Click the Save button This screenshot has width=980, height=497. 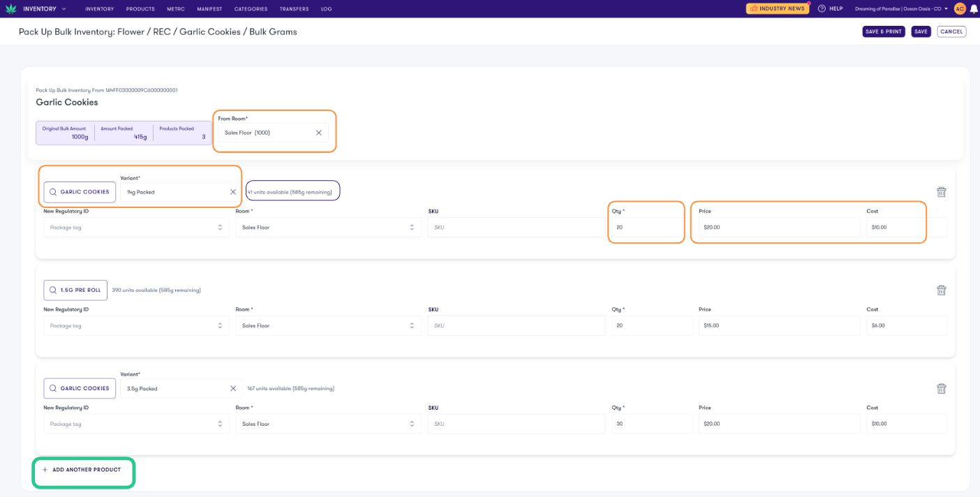tap(921, 31)
